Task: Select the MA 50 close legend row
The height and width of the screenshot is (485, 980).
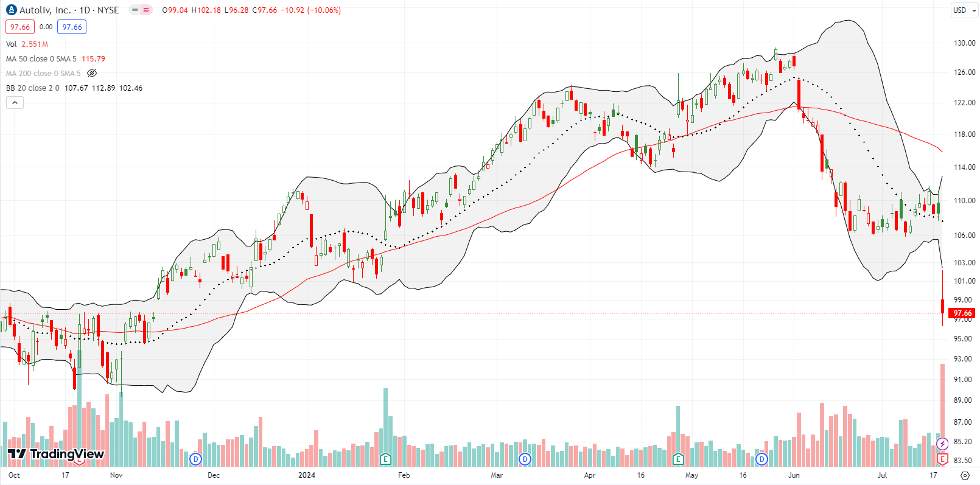Action: point(55,59)
